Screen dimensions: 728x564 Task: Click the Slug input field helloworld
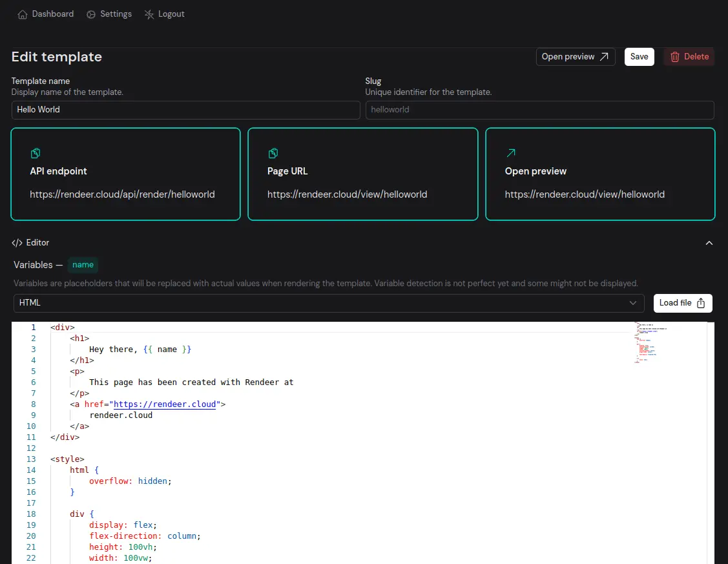click(x=539, y=110)
